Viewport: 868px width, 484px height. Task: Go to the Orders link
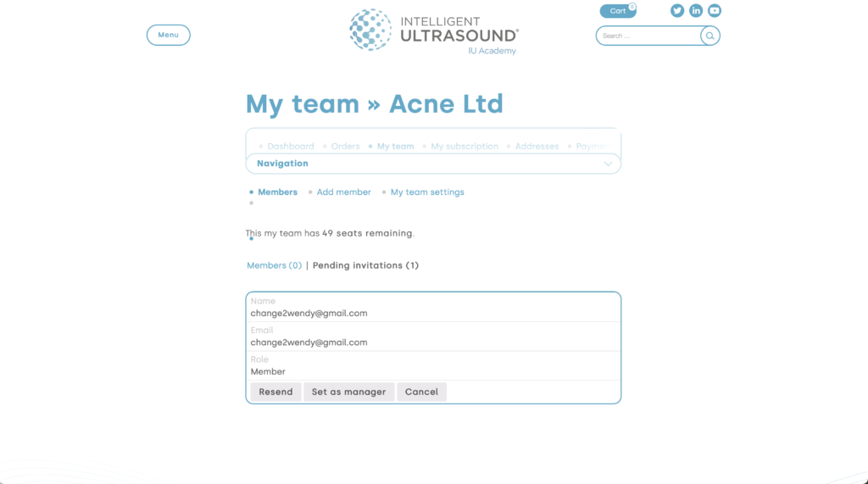345,147
